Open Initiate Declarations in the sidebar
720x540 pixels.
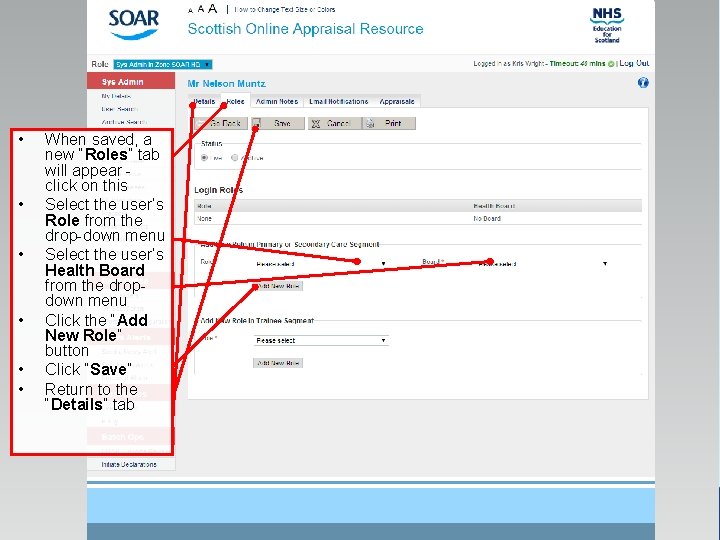[x=129, y=464]
